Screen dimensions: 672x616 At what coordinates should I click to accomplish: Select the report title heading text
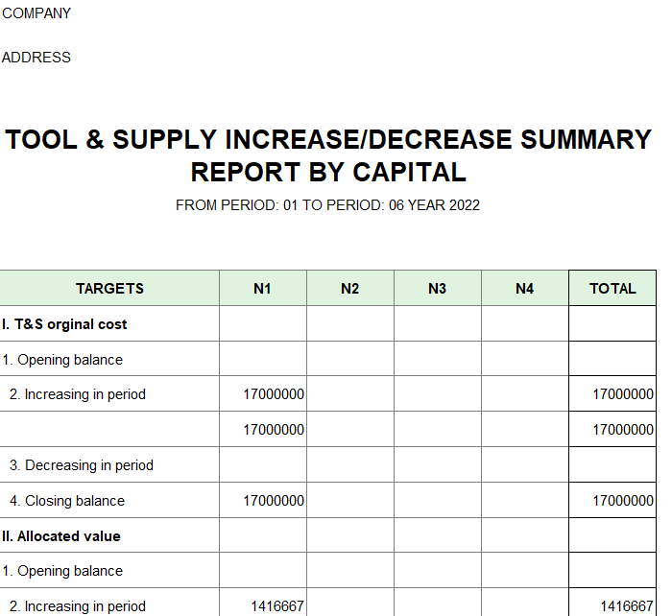328,155
